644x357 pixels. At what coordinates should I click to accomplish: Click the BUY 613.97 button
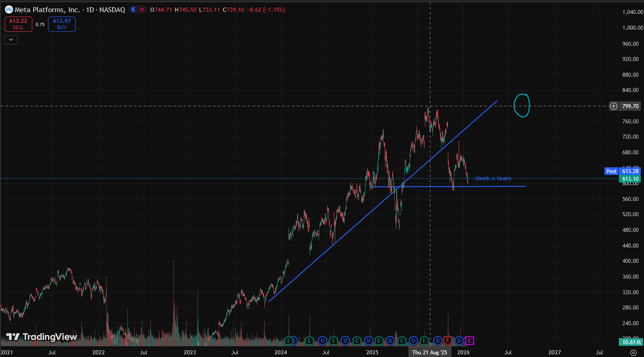[x=62, y=24]
